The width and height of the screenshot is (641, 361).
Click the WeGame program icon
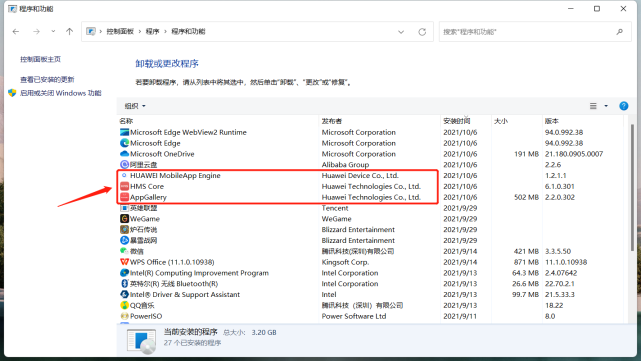point(124,219)
